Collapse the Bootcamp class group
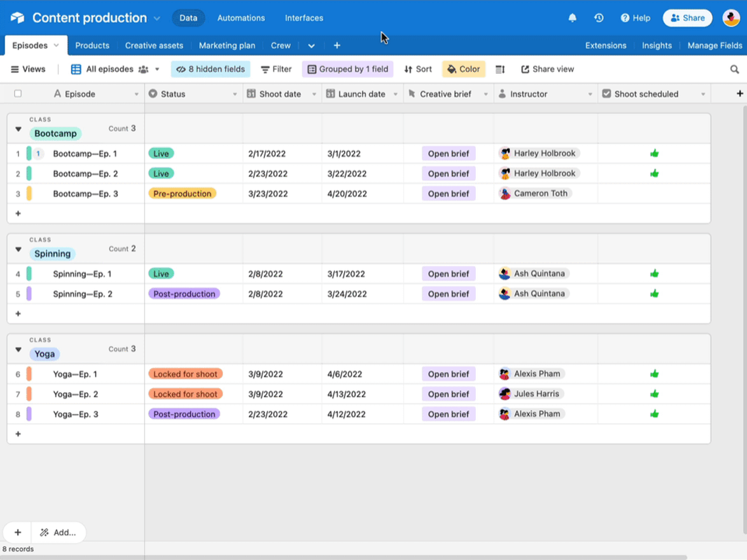The height and width of the screenshot is (560, 747). coord(18,129)
